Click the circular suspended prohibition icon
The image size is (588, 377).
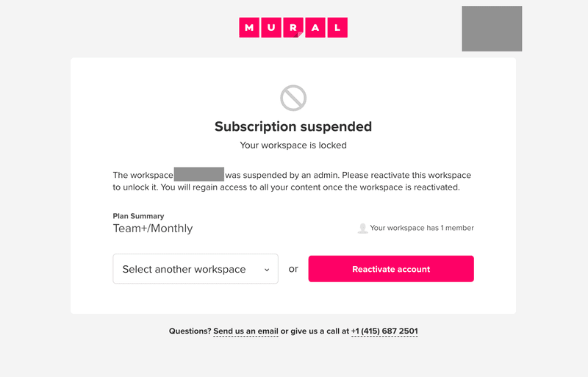pos(293,98)
